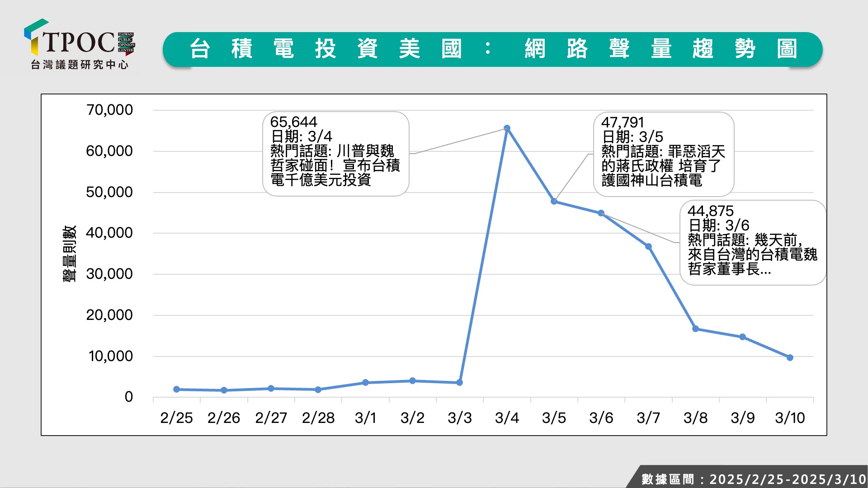Click the 聲量則數 y-axis title

69,253
